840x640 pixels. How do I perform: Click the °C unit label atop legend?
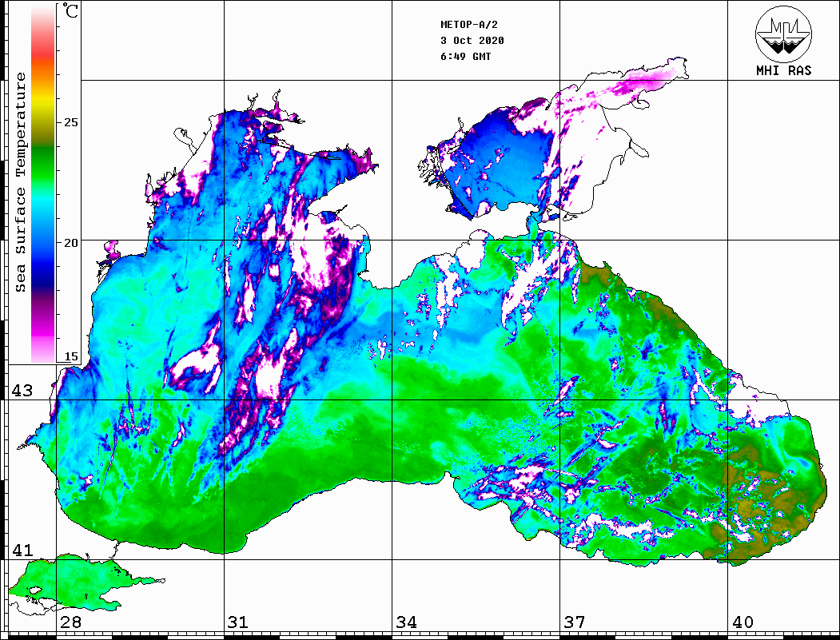(x=70, y=10)
